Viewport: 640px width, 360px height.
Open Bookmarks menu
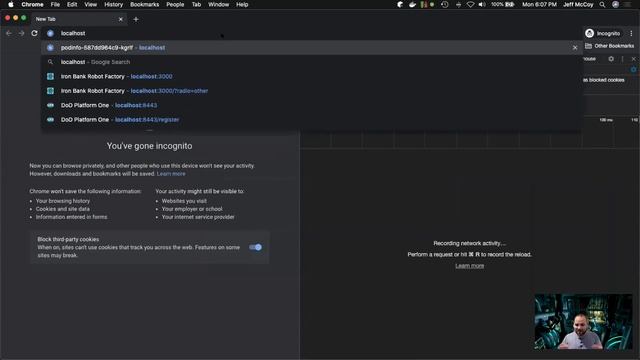pos(144,4)
